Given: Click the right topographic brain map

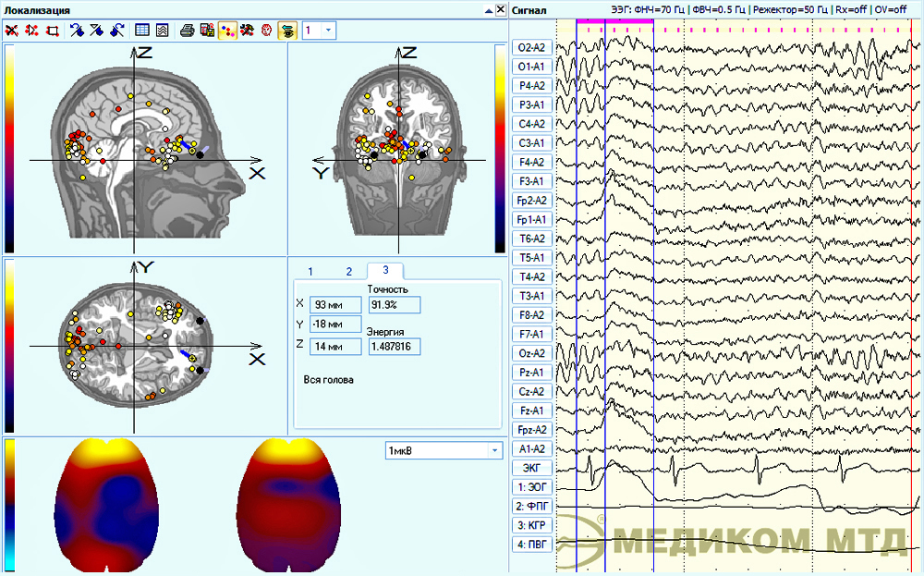Looking at the screenshot, I should [288, 505].
